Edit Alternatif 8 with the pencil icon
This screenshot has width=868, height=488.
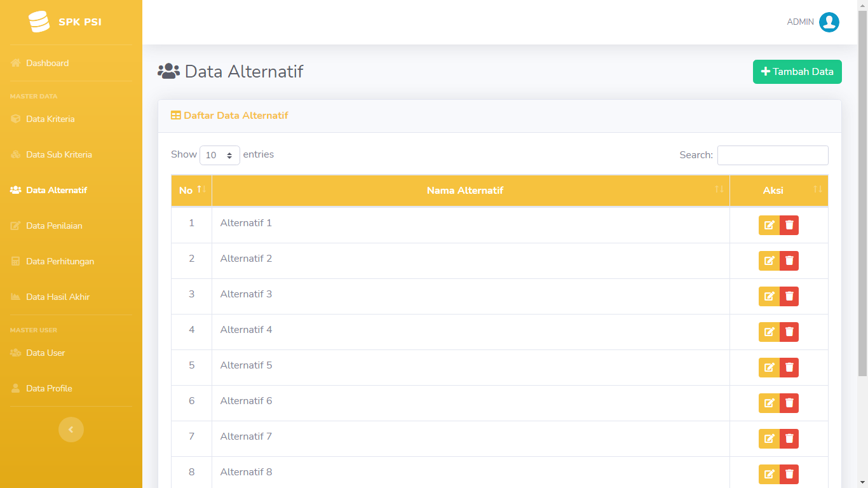(769, 474)
